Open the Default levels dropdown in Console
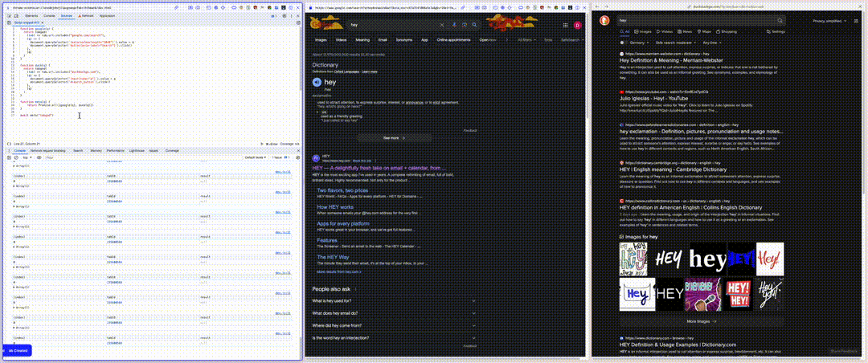The height and width of the screenshot is (363, 868). (x=256, y=157)
